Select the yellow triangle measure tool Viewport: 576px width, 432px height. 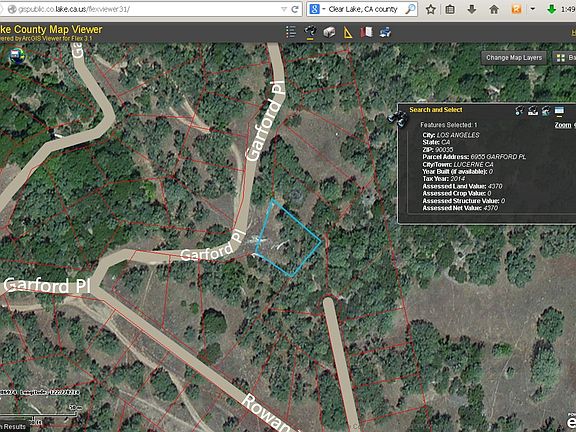coord(348,33)
